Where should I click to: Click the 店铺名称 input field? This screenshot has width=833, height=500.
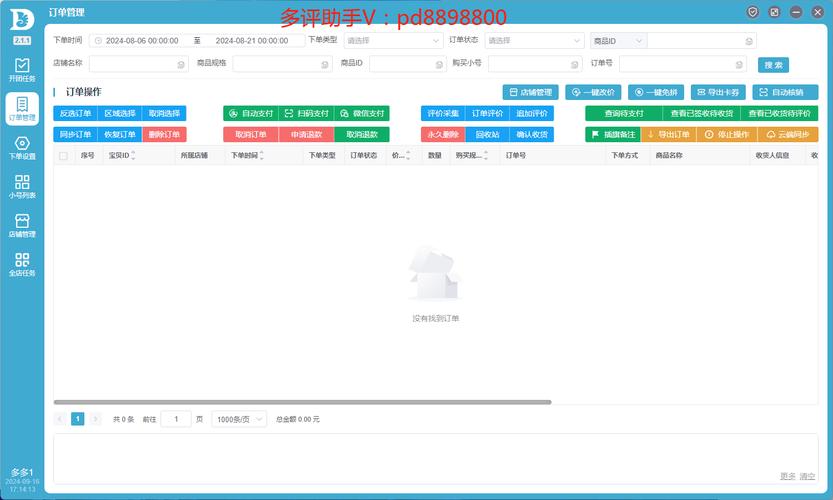coord(139,64)
